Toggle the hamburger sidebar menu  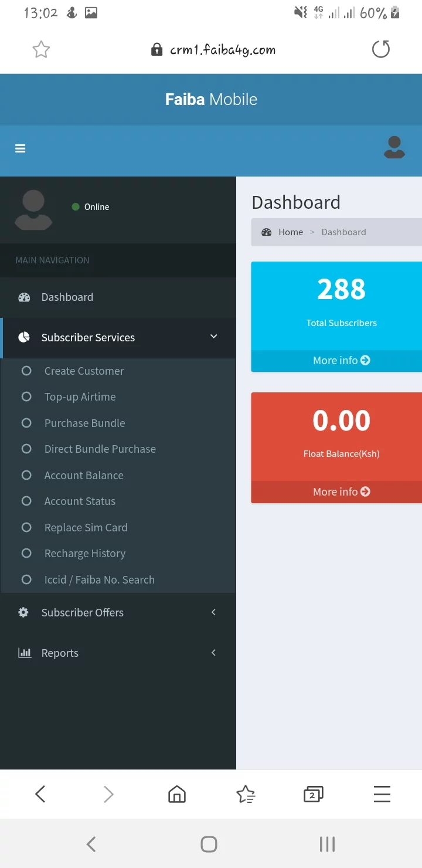[21, 149]
